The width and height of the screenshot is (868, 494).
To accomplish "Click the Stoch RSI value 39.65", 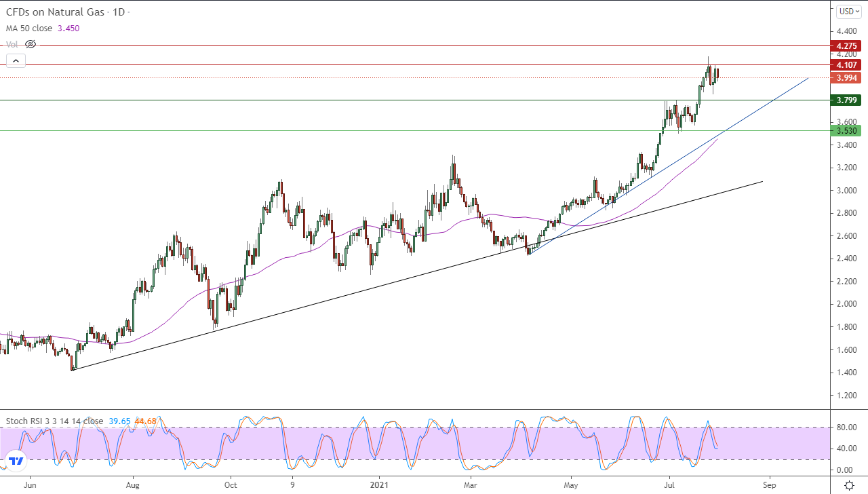I will coord(119,421).
